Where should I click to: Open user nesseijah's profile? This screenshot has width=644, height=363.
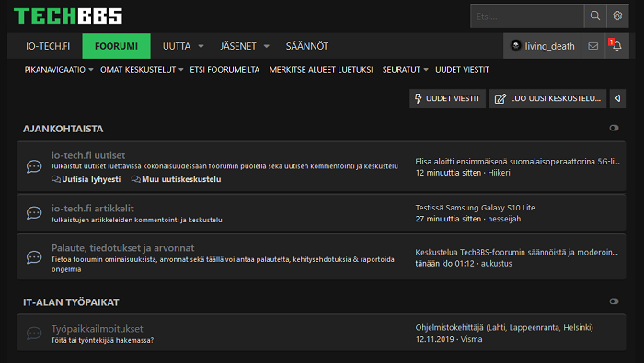click(504, 219)
